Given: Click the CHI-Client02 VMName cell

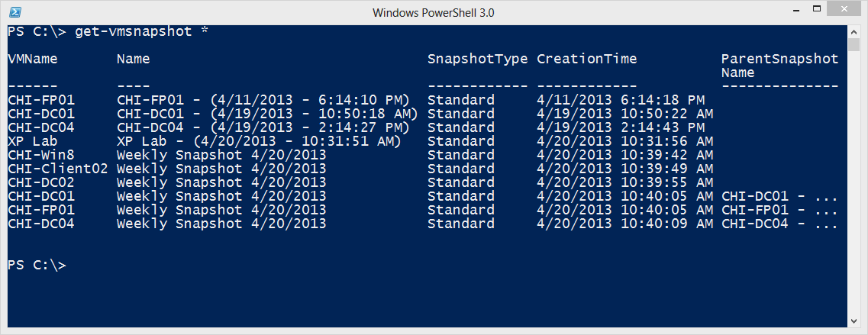Looking at the screenshot, I should point(57,169).
